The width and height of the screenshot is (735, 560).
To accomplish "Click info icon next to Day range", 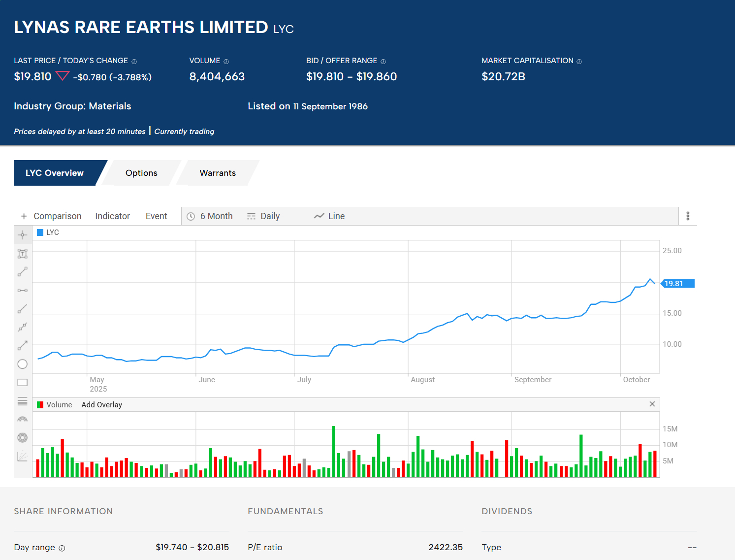I will click(x=62, y=548).
